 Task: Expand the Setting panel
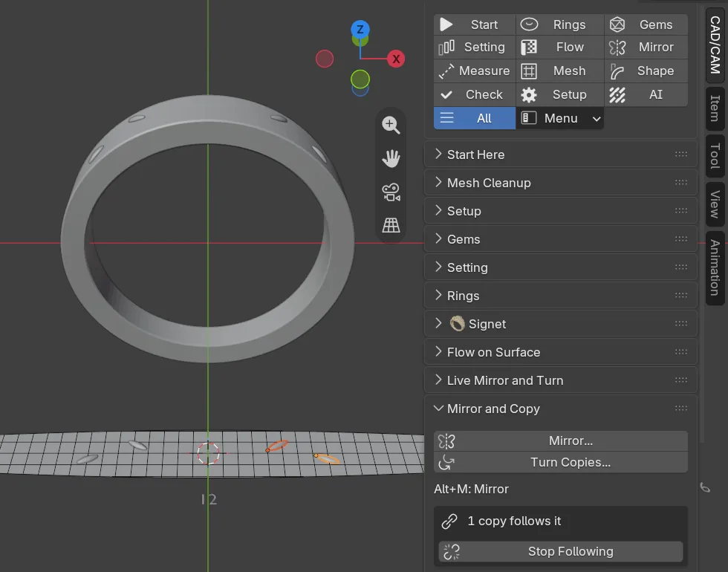pos(560,267)
